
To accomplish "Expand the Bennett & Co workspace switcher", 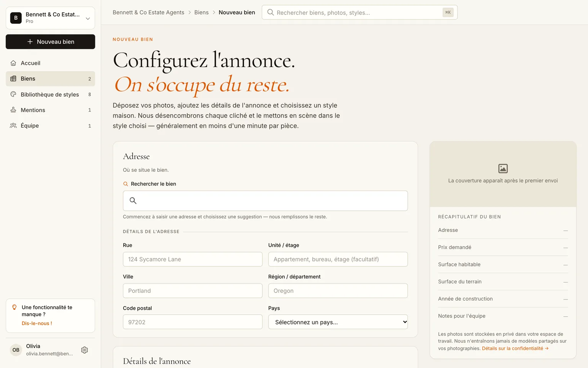I will [51, 18].
